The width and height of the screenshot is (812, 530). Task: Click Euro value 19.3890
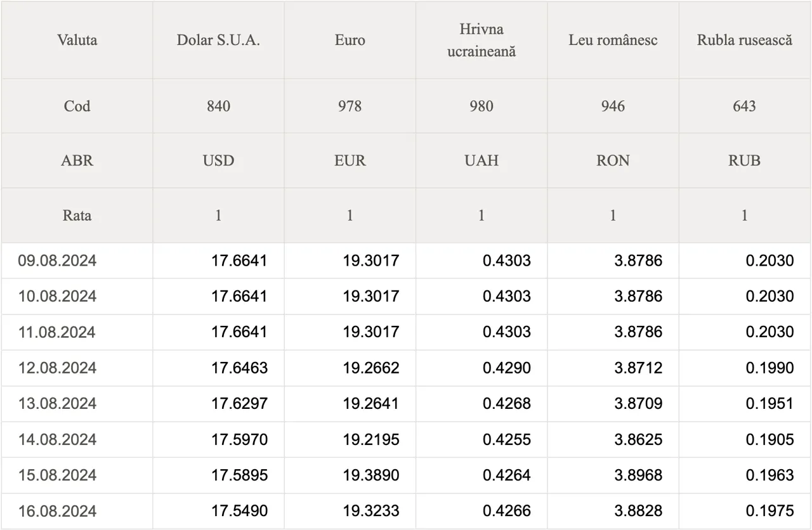pos(371,475)
